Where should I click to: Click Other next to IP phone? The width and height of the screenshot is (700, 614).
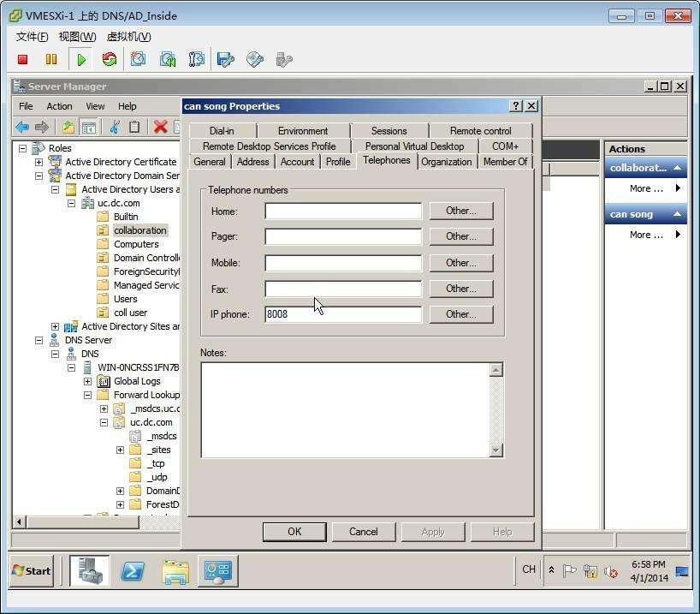461,314
